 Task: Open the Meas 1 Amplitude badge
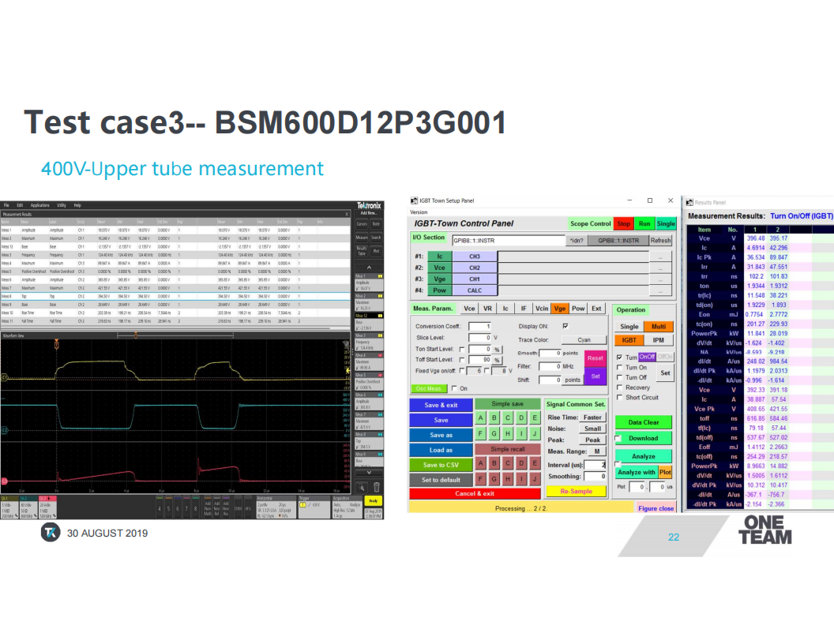pyautogui.click(x=369, y=283)
